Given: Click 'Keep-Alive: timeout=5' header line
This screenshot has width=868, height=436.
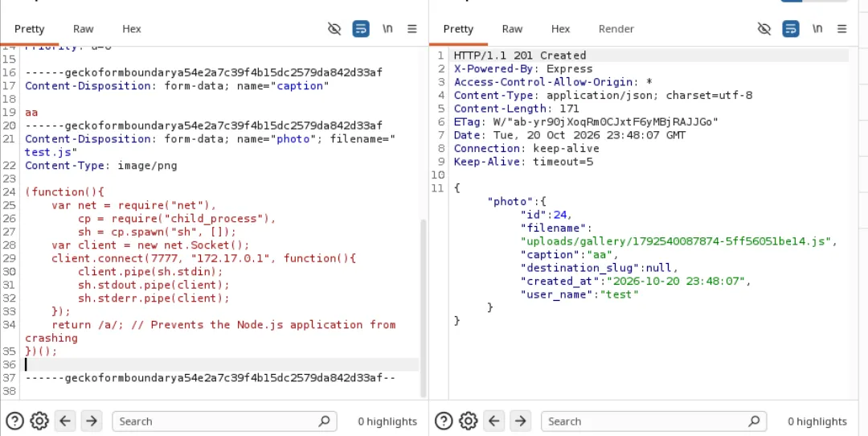Looking at the screenshot, I should point(523,162).
